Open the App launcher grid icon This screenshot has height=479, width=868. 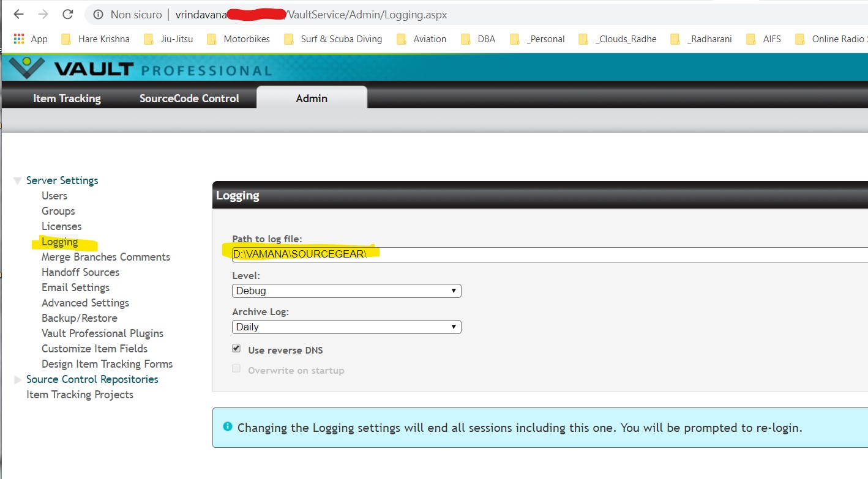(19, 39)
